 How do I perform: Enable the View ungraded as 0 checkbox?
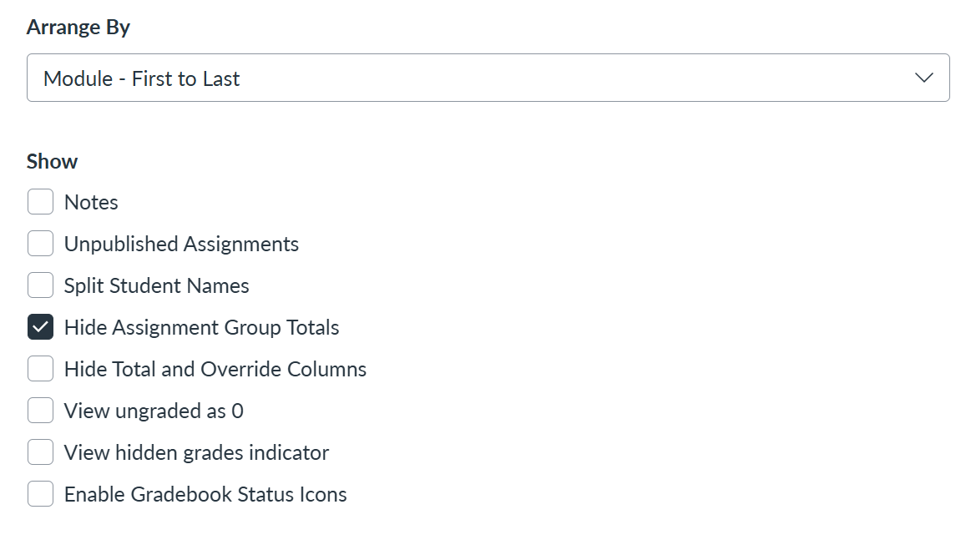click(x=40, y=411)
